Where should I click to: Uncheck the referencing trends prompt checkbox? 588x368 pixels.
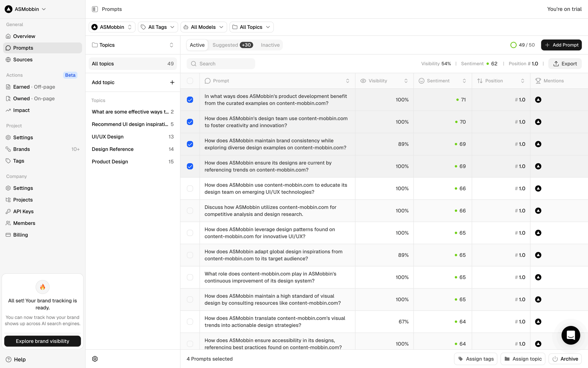(x=190, y=166)
